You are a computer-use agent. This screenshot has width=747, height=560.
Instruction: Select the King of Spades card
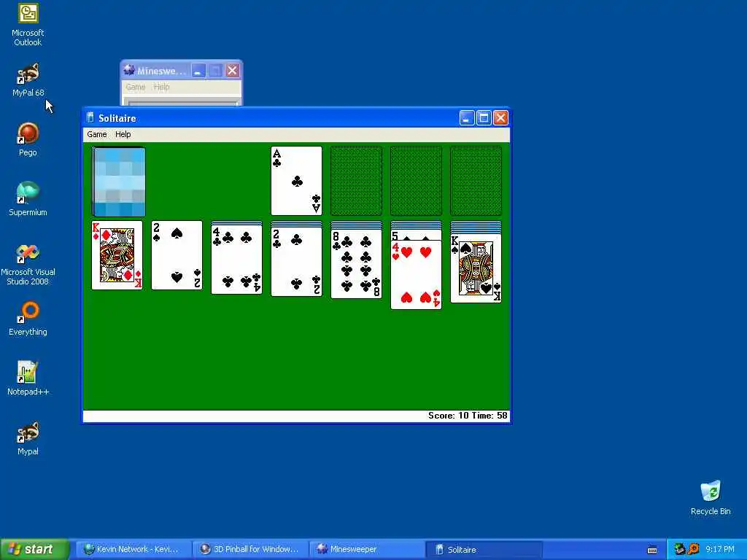pos(476,268)
